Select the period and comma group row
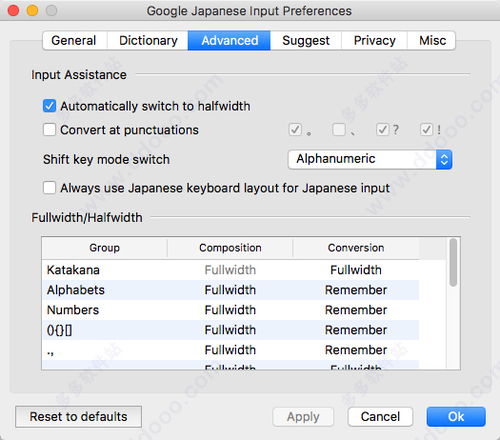The height and width of the screenshot is (440, 500). (230, 350)
